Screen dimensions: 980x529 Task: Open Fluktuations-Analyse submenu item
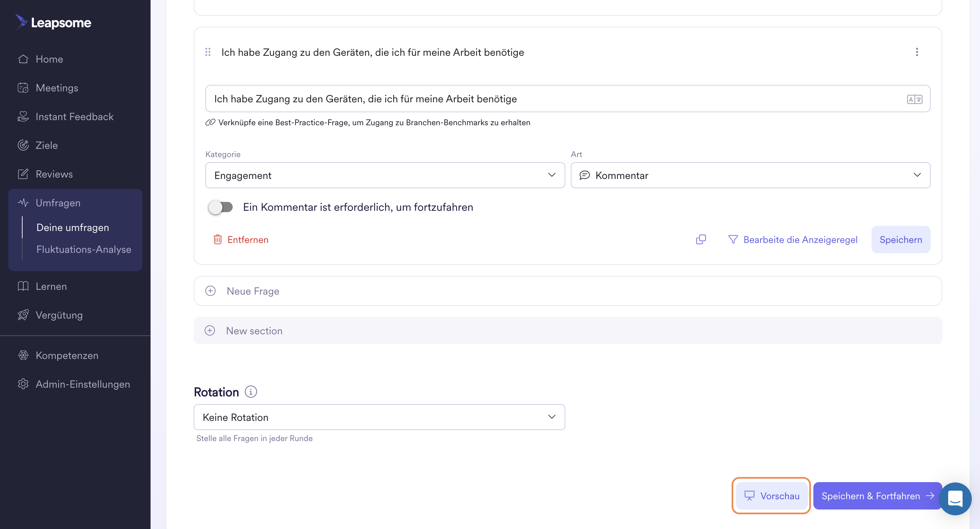coord(84,249)
